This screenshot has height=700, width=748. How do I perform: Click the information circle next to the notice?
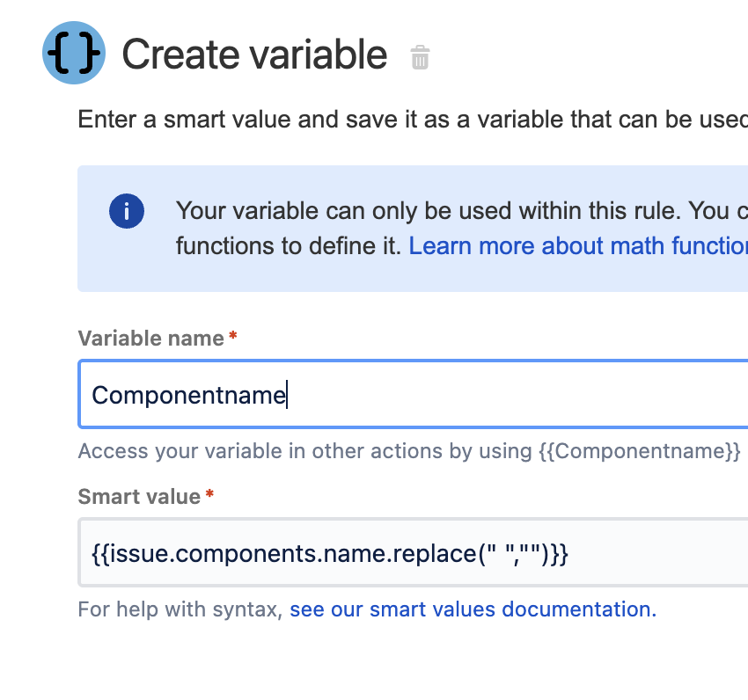click(x=126, y=211)
